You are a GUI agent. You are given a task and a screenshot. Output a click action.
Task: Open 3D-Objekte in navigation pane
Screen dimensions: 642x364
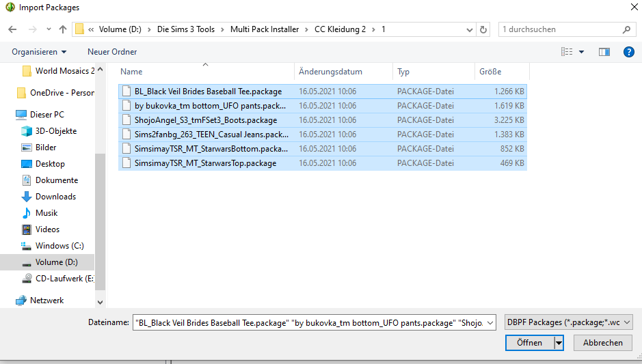pos(56,131)
